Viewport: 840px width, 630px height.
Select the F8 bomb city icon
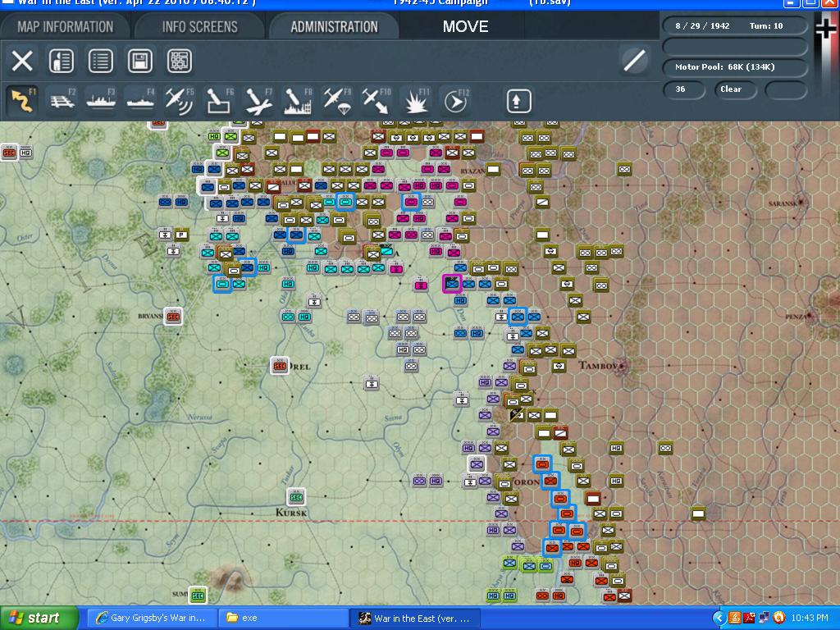[x=298, y=101]
